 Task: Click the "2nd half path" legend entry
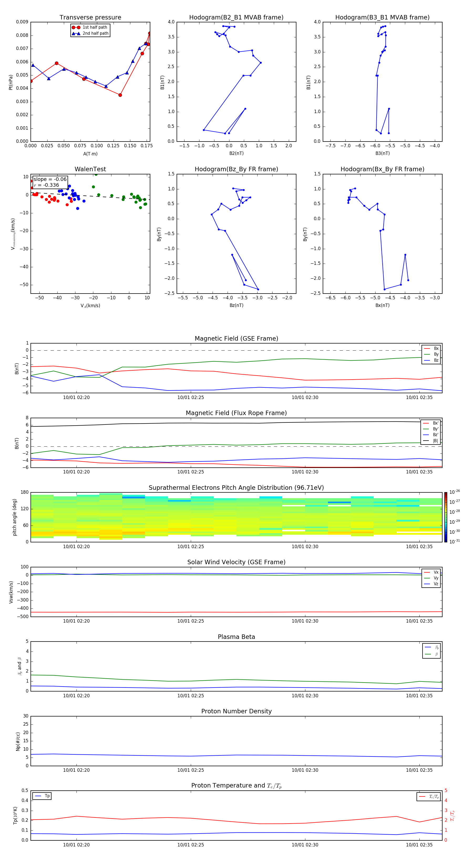pyautogui.click(x=90, y=33)
